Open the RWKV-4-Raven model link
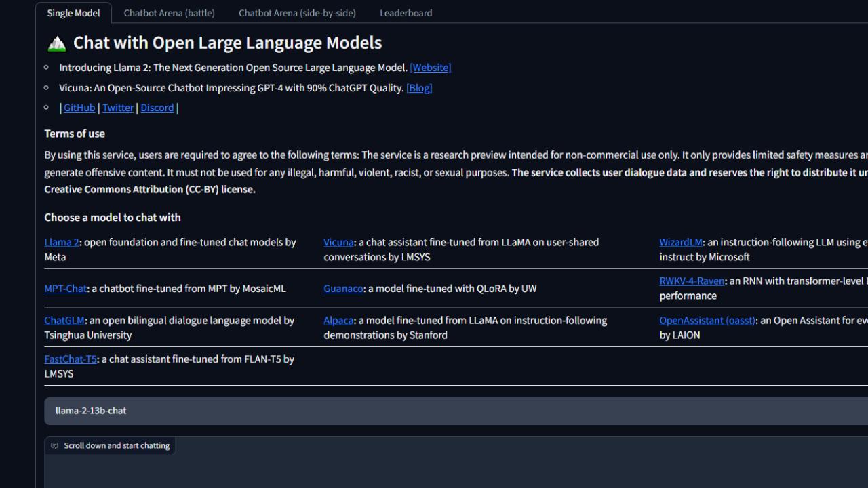Image resolution: width=868 pixels, height=488 pixels. (692, 281)
